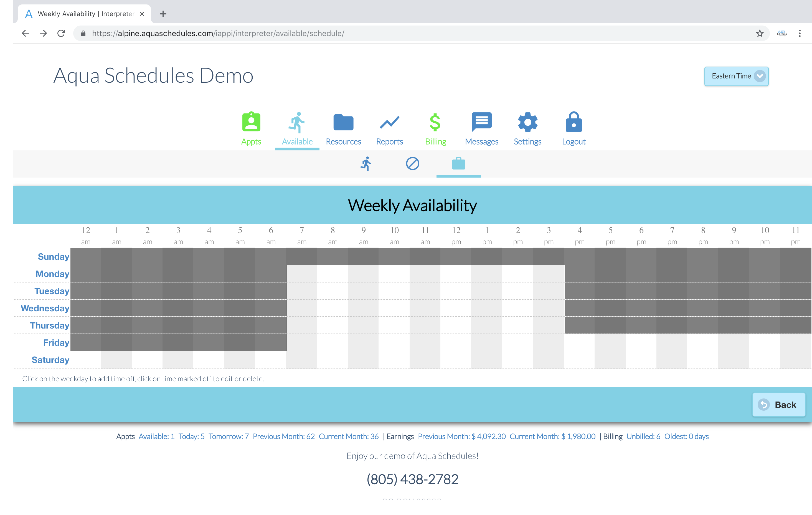Open the Aqua Chroma extension icon
The image size is (812, 515).
point(782,33)
